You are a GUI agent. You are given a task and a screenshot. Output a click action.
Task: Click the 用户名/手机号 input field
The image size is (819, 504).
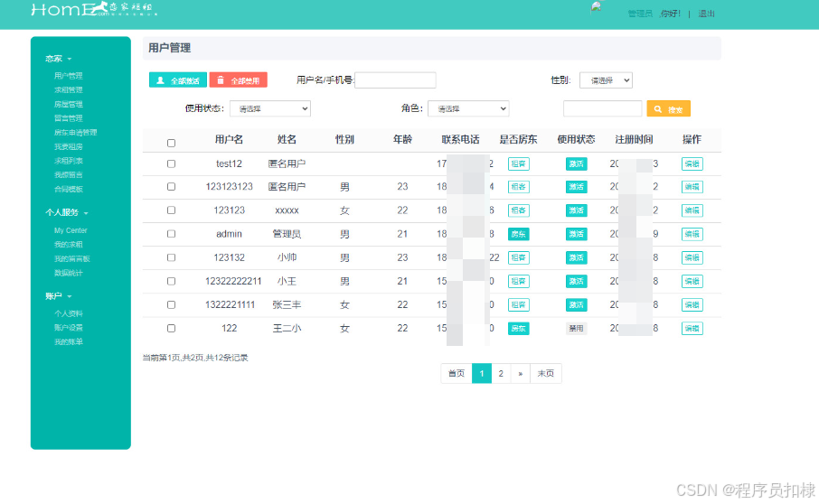[395, 80]
